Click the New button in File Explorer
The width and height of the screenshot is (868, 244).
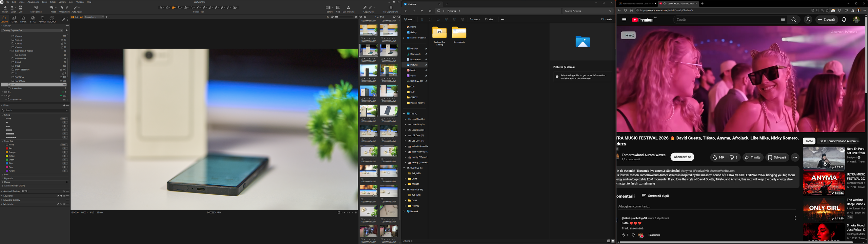coord(409,19)
